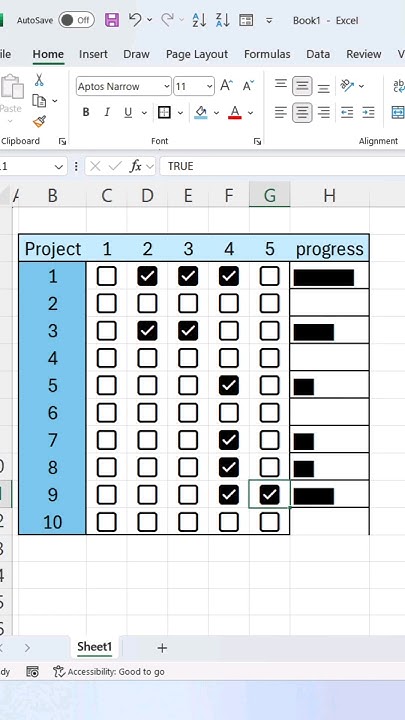
Task: Add a new sheet with plus button
Action: point(162,648)
